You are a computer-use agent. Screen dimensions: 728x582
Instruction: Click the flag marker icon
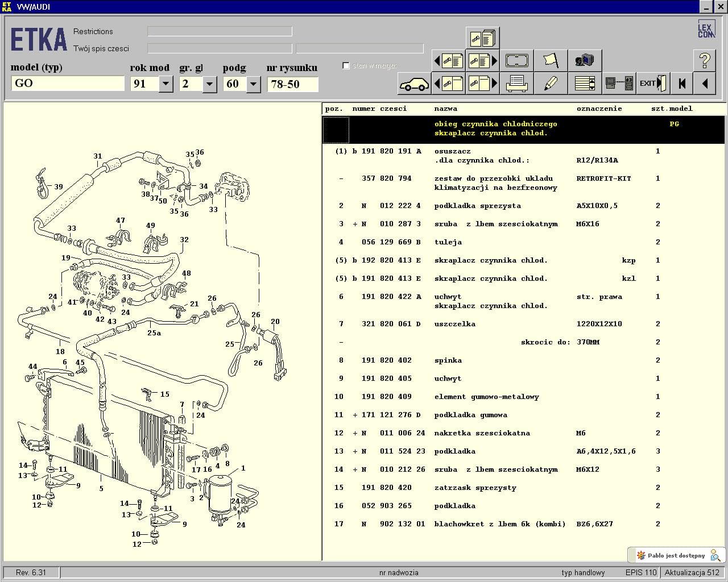tap(551, 60)
